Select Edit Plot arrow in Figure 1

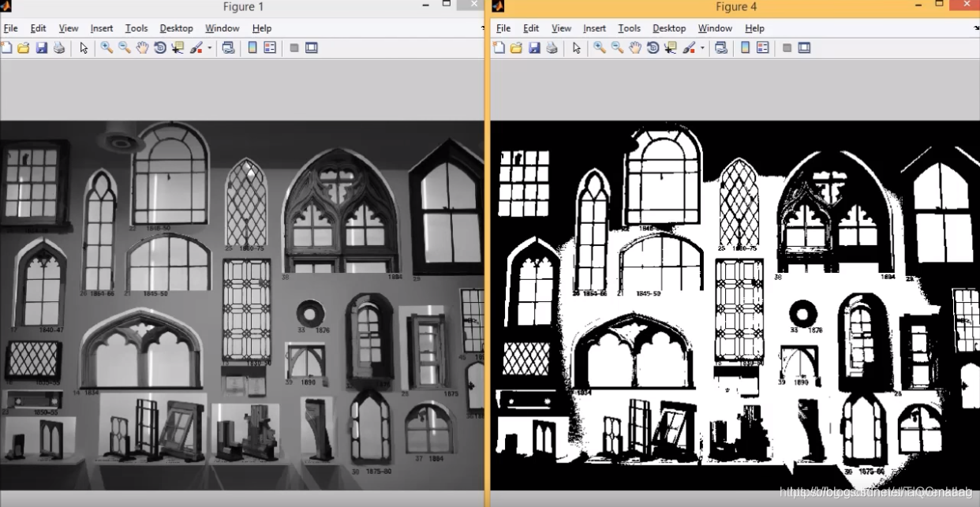click(84, 48)
